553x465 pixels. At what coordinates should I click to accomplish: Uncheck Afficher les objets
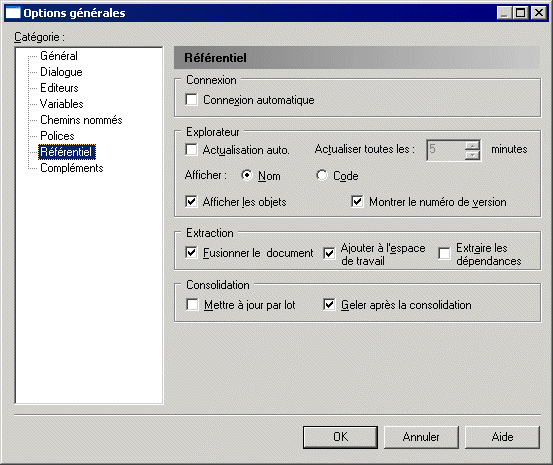tap(191, 202)
